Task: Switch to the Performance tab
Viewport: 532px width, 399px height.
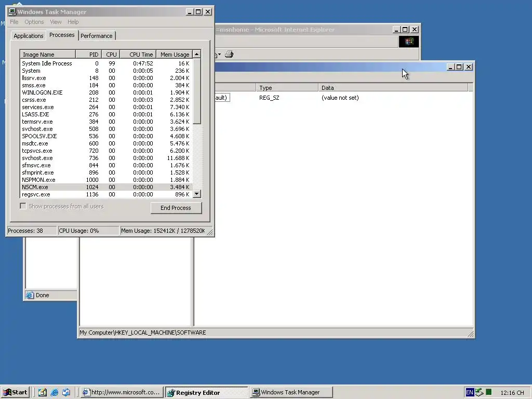Action: pyautogui.click(x=96, y=36)
